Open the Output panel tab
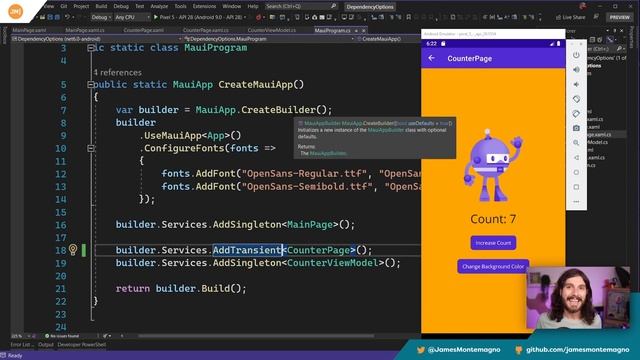This screenshot has width=640, height=360. [46, 345]
